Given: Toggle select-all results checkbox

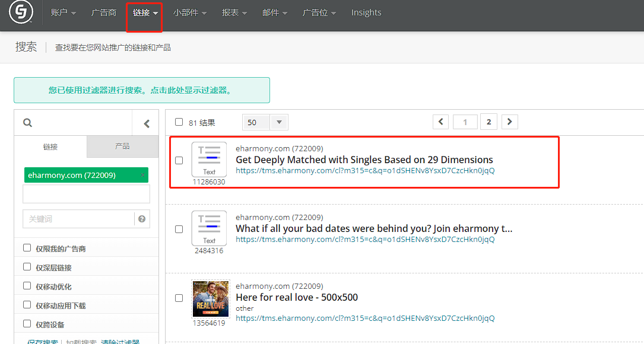Looking at the screenshot, I should (179, 122).
